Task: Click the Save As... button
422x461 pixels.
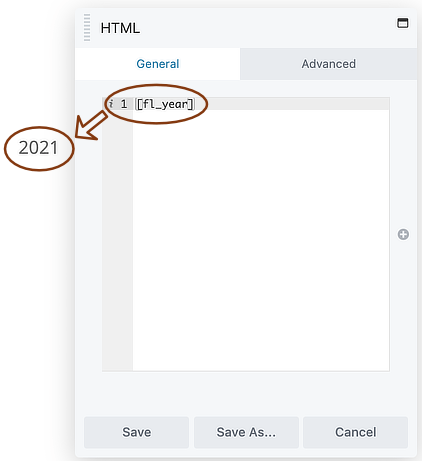Action: tap(246, 432)
